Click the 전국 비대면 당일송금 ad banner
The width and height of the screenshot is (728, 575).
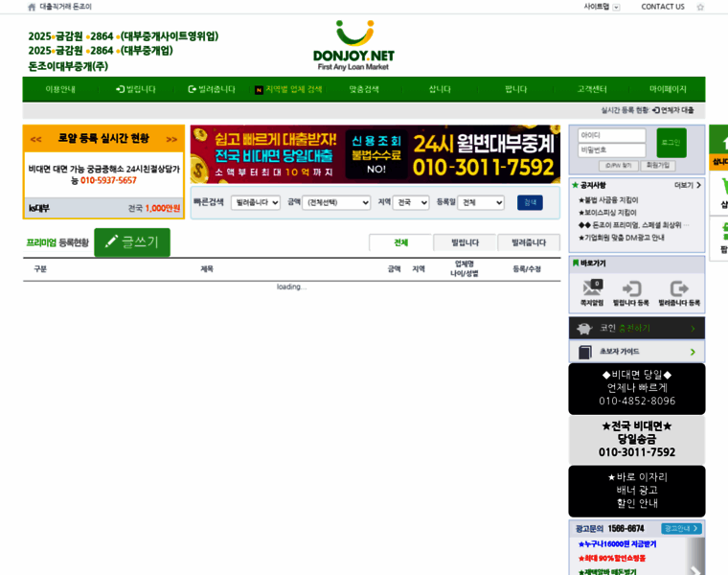click(x=637, y=439)
